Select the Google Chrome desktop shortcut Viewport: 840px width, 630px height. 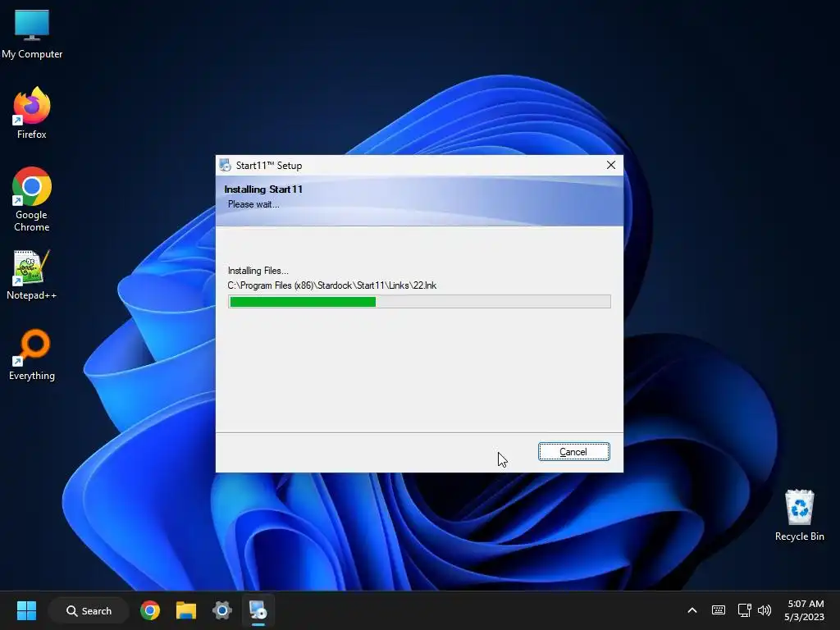click(x=32, y=199)
